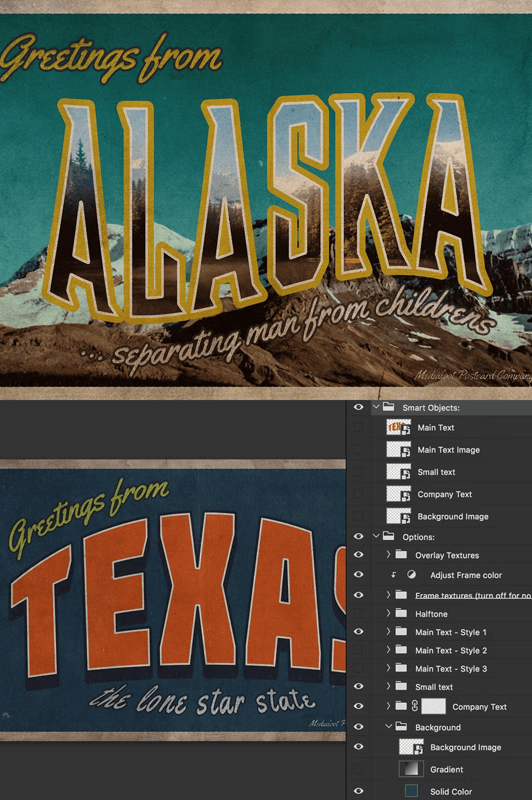The width and height of the screenshot is (532, 800).
Task: Click the Smart Objects folder icon
Action: [x=389, y=407]
